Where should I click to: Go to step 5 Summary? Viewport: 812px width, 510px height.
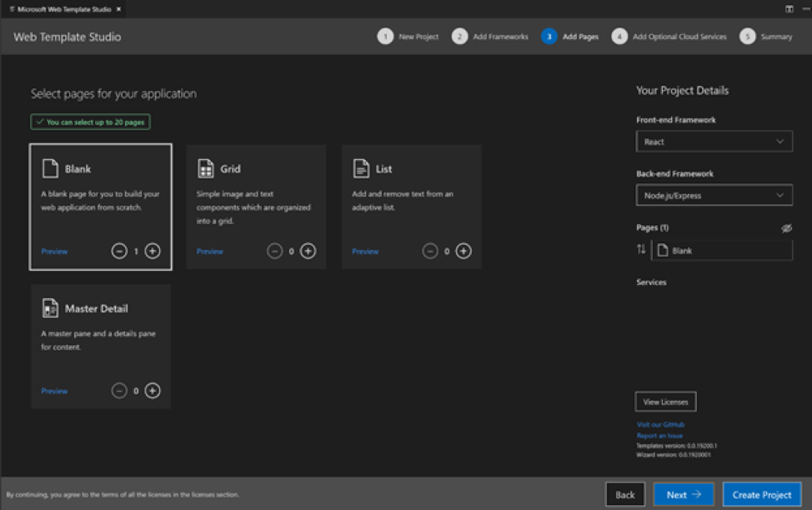[x=766, y=36]
